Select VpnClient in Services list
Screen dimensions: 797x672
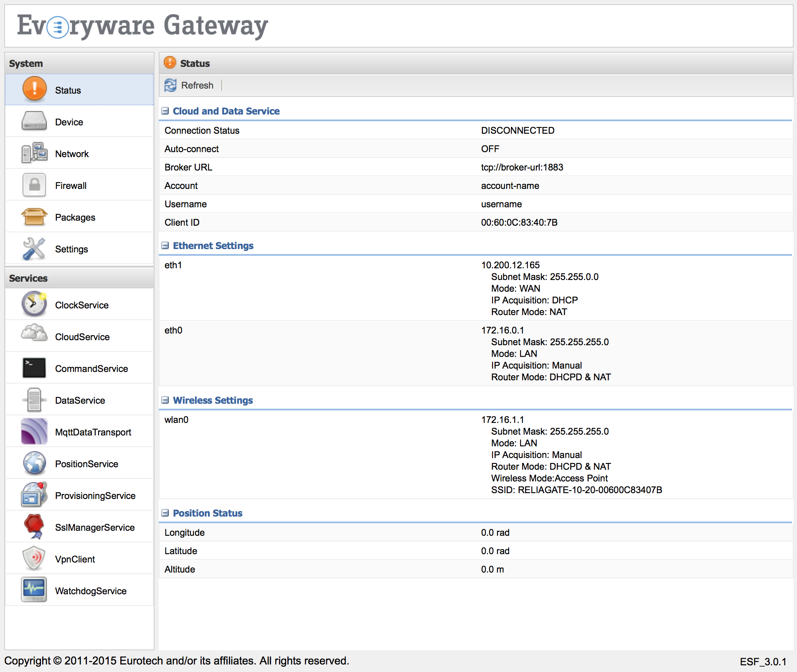tap(79, 559)
